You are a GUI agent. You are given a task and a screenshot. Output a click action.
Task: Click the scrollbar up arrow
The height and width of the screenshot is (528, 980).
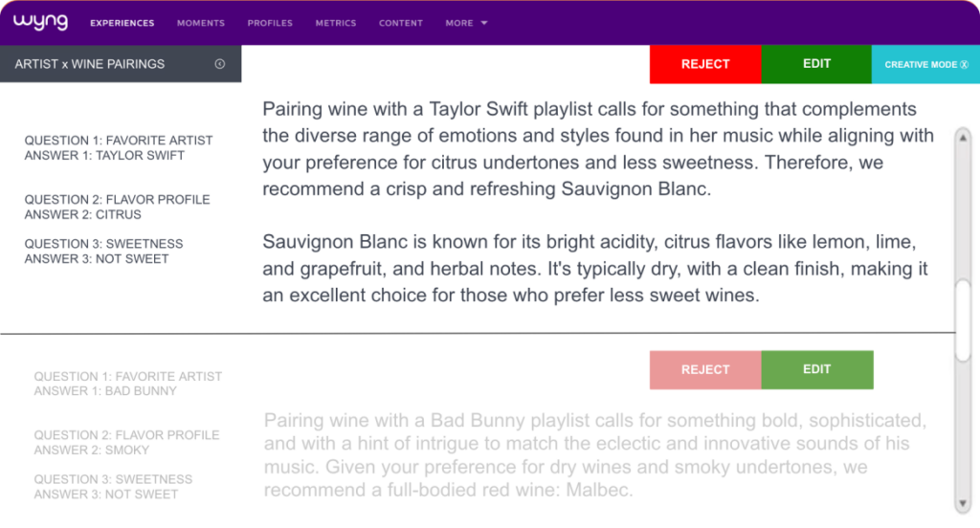[x=963, y=138]
